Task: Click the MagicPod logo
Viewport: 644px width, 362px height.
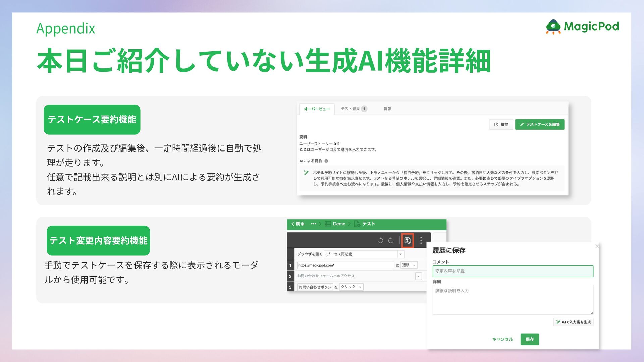Action: [x=582, y=27]
